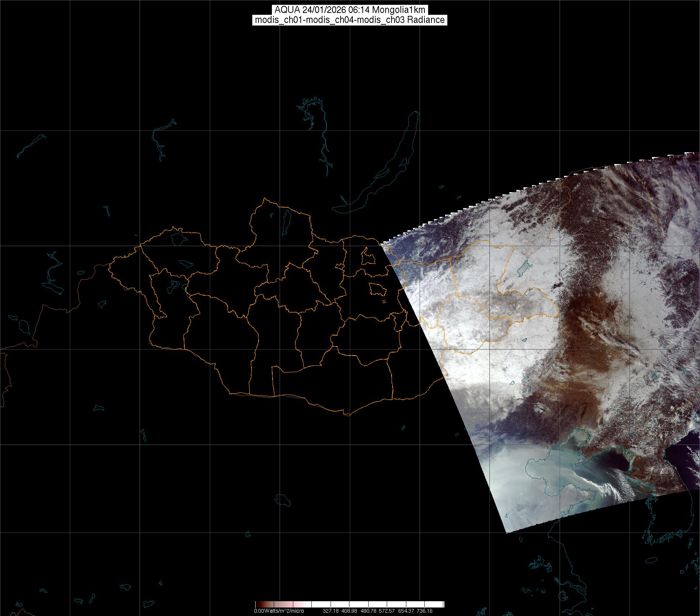Click the modis channel Radiance subtitle label

[350, 20]
